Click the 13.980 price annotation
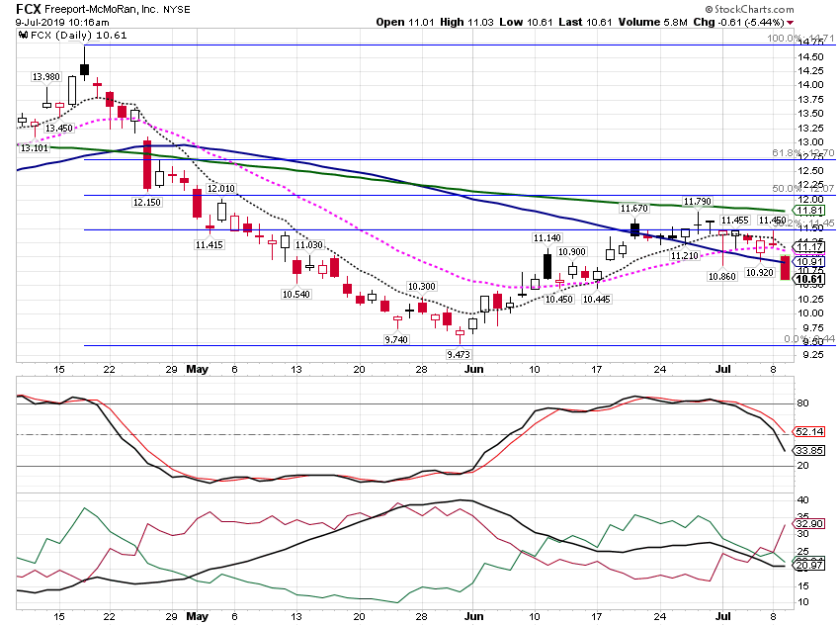The width and height of the screenshot is (840, 626). (46, 76)
